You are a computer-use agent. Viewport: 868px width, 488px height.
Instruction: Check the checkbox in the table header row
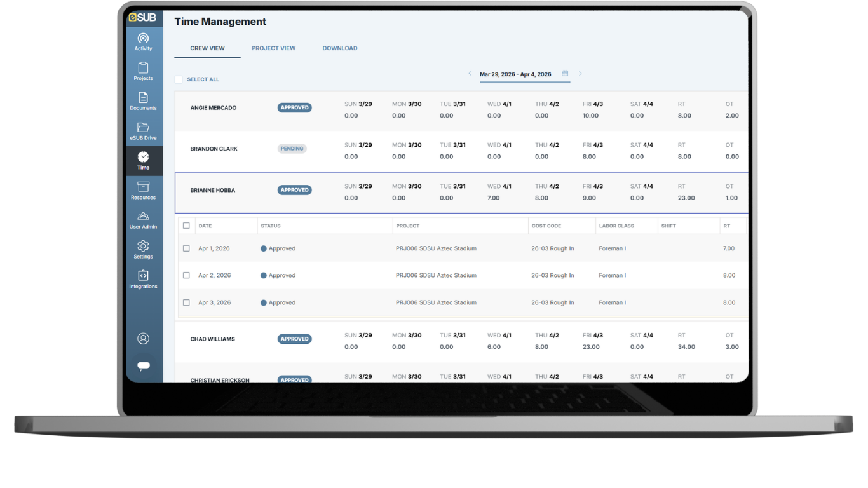click(x=186, y=226)
